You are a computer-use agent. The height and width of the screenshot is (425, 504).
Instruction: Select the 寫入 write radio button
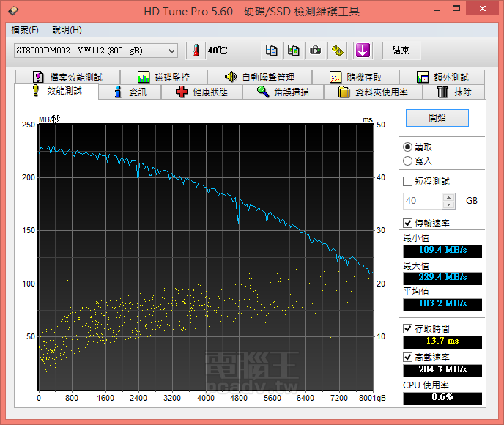407,160
